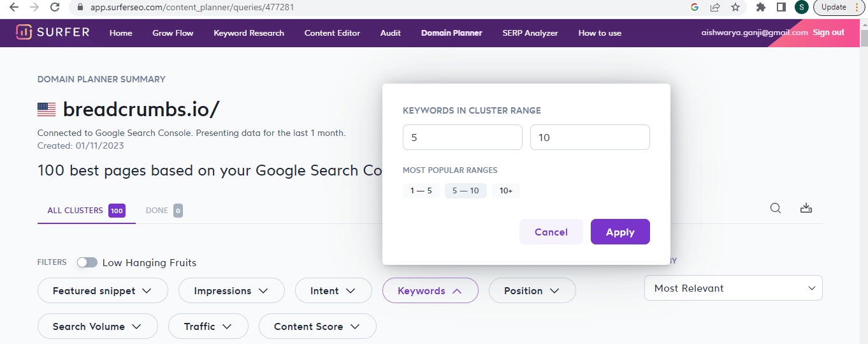Select the 5 — 10 range chip
The height and width of the screenshot is (344, 868).
click(x=466, y=191)
